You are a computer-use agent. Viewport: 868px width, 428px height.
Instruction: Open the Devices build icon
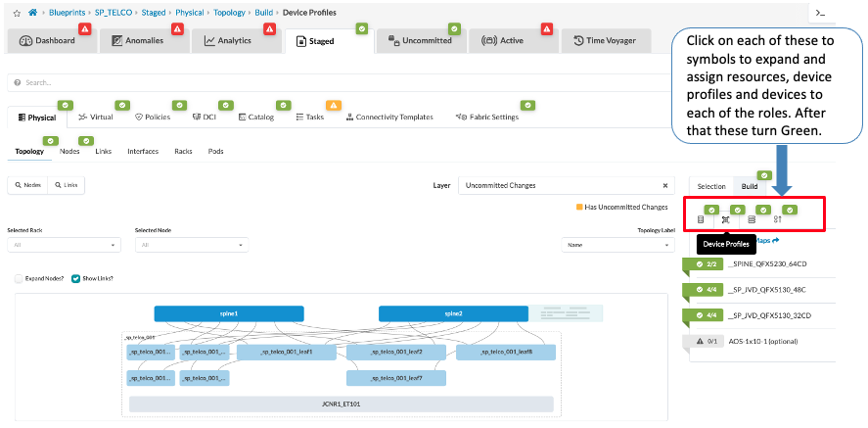point(752,219)
